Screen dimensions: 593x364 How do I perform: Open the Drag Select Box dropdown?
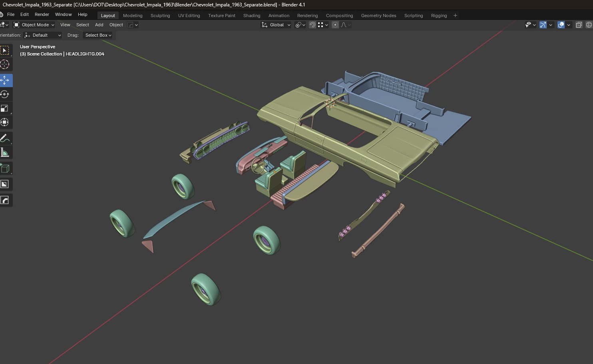(x=98, y=35)
